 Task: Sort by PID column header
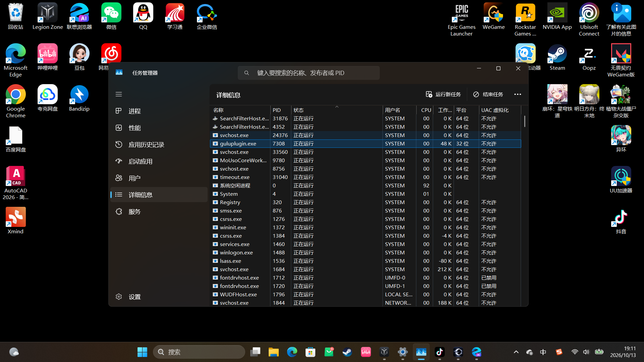281,110
